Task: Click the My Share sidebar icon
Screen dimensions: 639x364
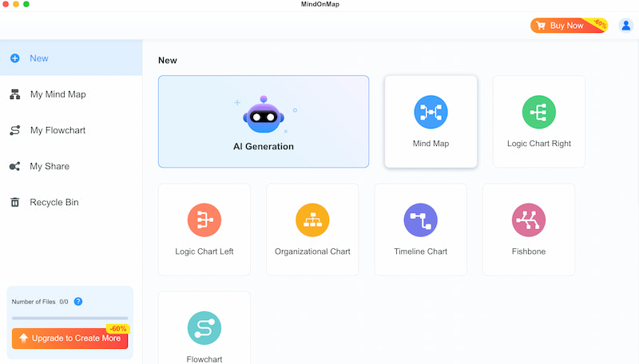Action: 14,166
